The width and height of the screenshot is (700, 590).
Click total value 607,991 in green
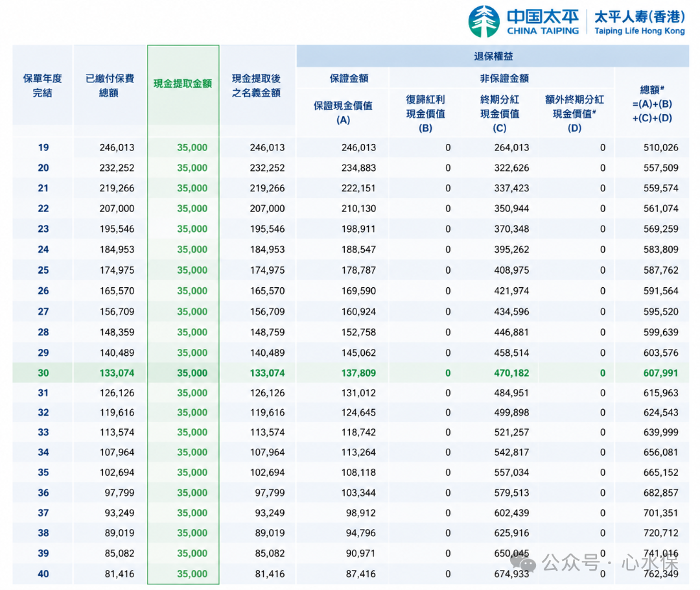click(660, 373)
